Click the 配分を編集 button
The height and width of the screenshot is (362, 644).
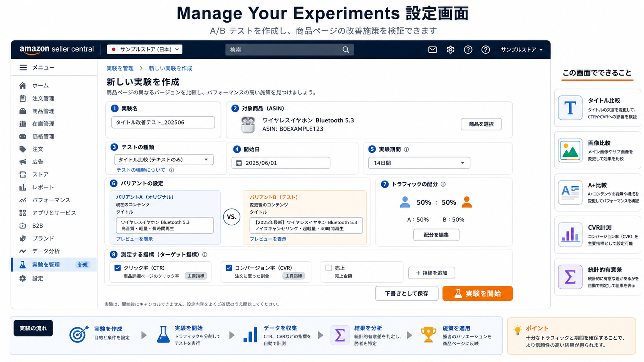pyautogui.click(x=436, y=235)
